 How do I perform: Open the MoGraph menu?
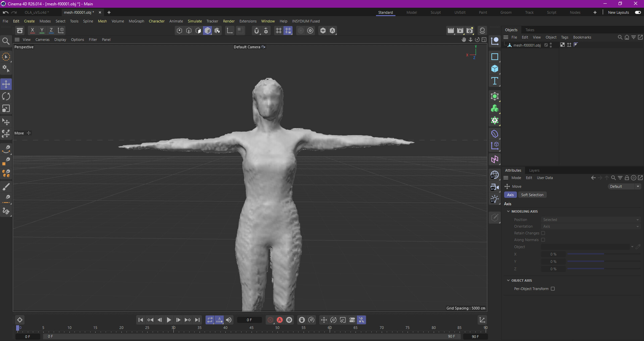136,21
